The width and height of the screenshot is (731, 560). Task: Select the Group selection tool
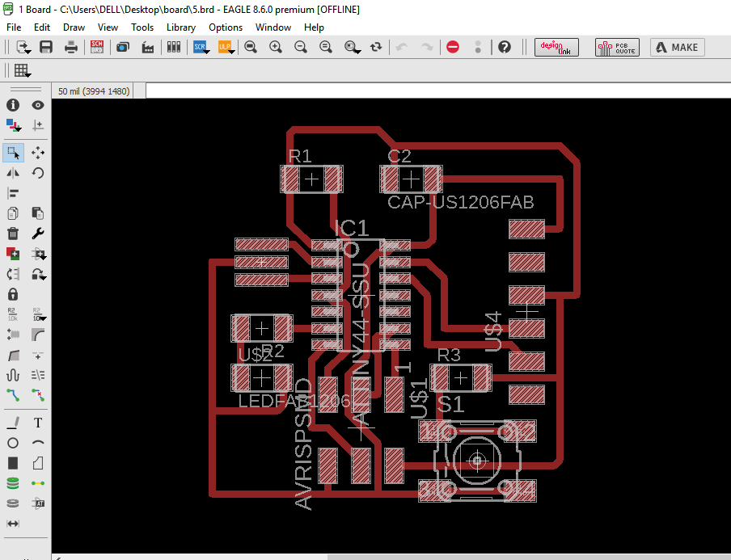[13, 153]
